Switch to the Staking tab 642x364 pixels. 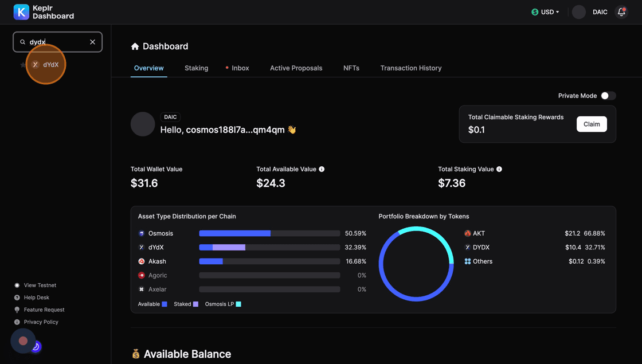click(x=196, y=68)
